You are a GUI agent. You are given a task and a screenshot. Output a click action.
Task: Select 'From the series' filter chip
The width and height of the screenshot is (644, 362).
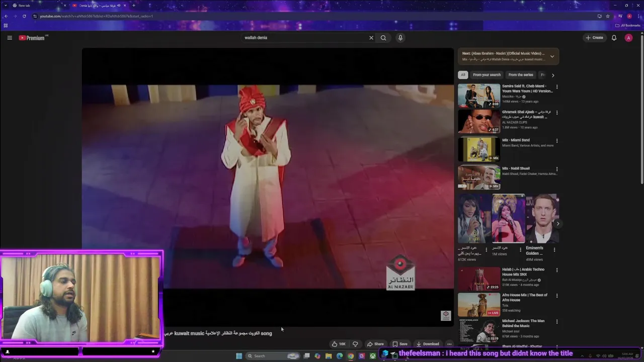pyautogui.click(x=521, y=75)
